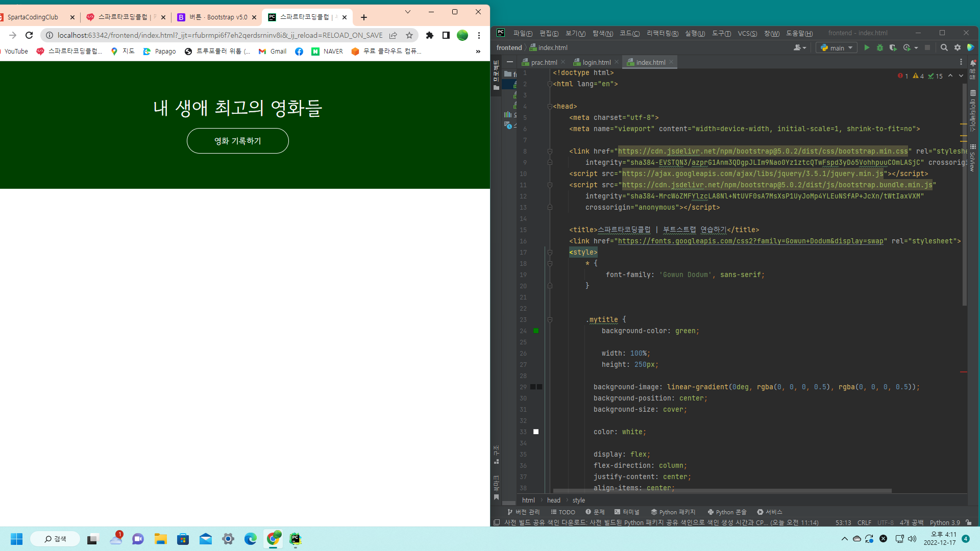The image size is (980, 551).
Task: Collapse the .mytitle rule fold on line 23
Action: (x=550, y=320)
